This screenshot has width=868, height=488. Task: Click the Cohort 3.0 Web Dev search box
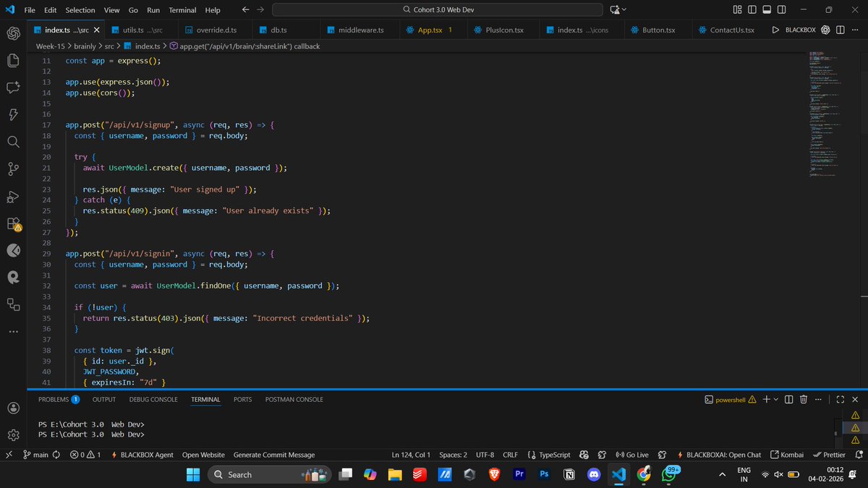click(438, 10)
